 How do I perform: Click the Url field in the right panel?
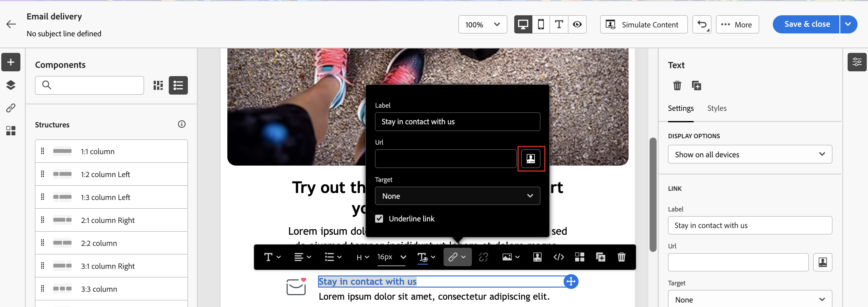click(x=738, y=262)
